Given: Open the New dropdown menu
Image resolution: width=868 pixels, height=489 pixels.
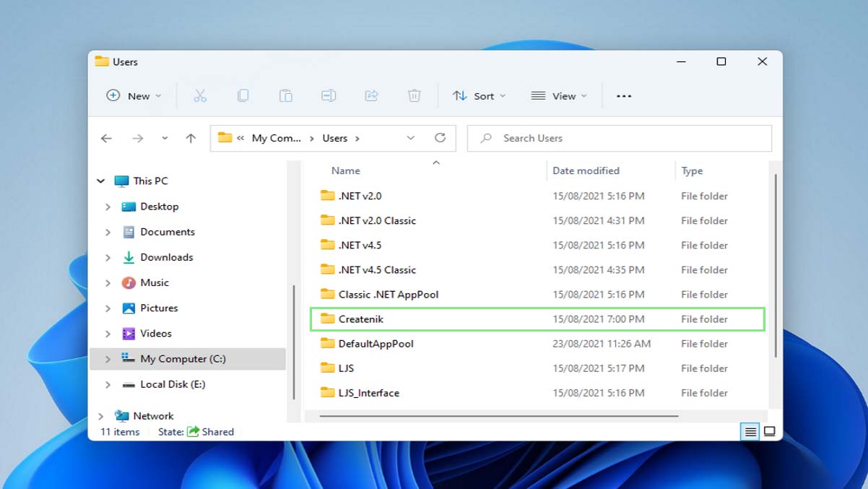Looking at the screenshot, I should (x=134, y=95).
